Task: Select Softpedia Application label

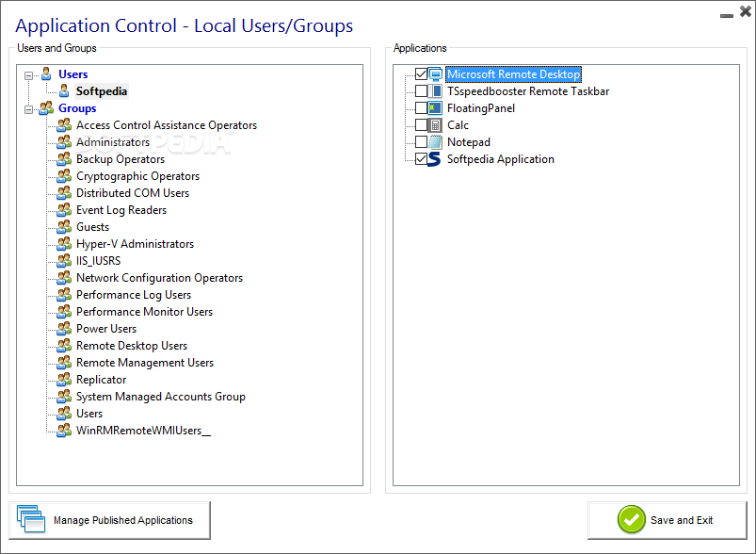Action: [501, 159]
